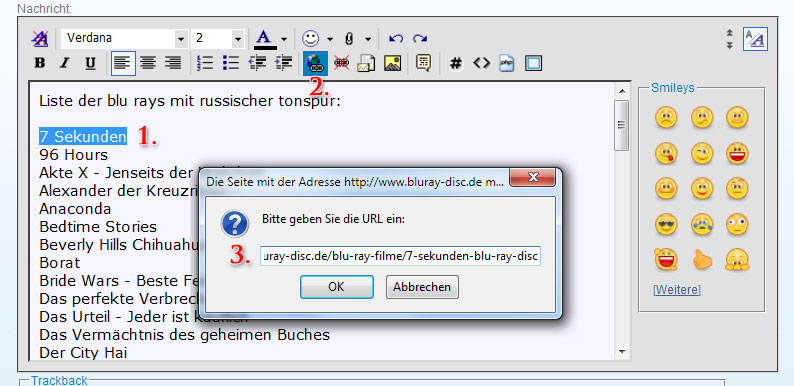The width and height of the screenshot is (794, 386).
Task: Click the Insert Link globe icon
Action: point(315,63)
